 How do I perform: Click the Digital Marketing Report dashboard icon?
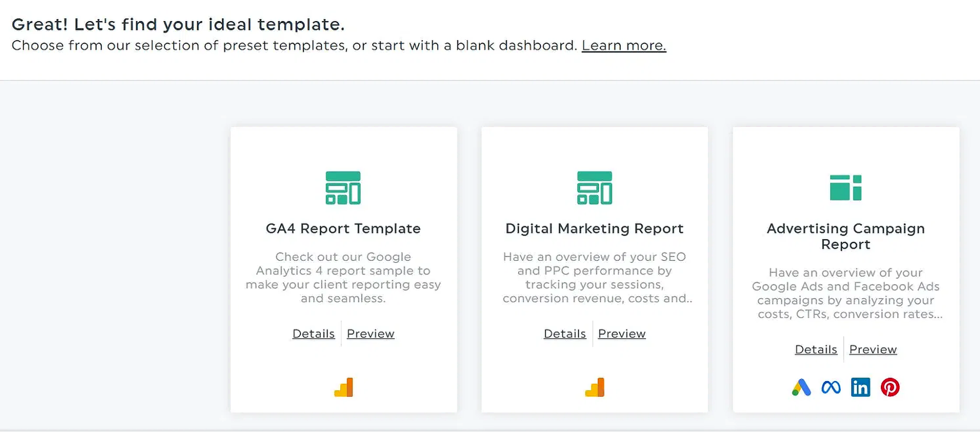595,188
